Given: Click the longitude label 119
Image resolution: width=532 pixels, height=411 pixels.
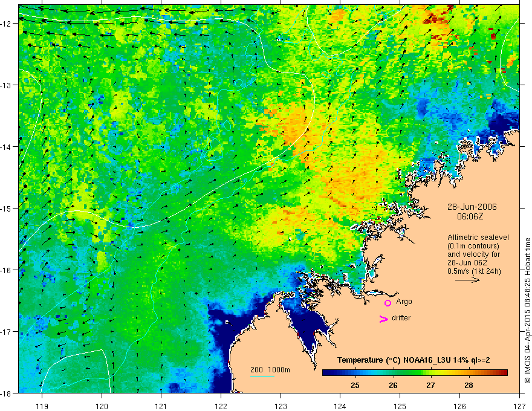Looking at the screenshot, I should [x=42, y=406].
